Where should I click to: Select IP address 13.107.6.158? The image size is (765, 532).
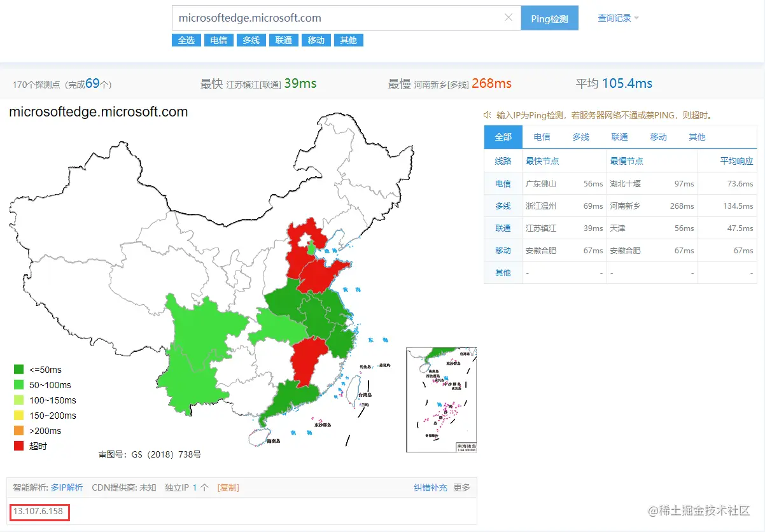point(38,511)
